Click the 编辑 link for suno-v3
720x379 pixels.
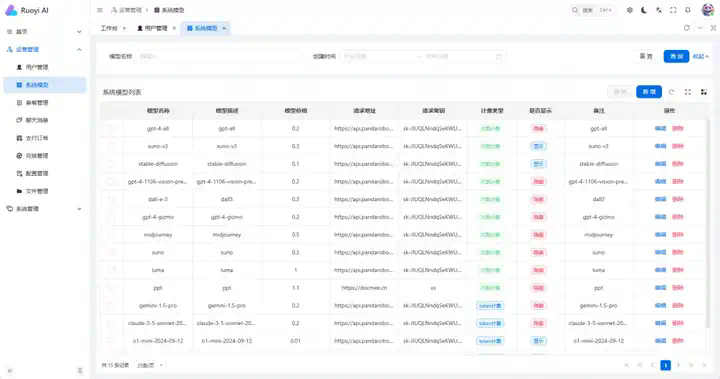pyautogui.click(x=660, y=146)
